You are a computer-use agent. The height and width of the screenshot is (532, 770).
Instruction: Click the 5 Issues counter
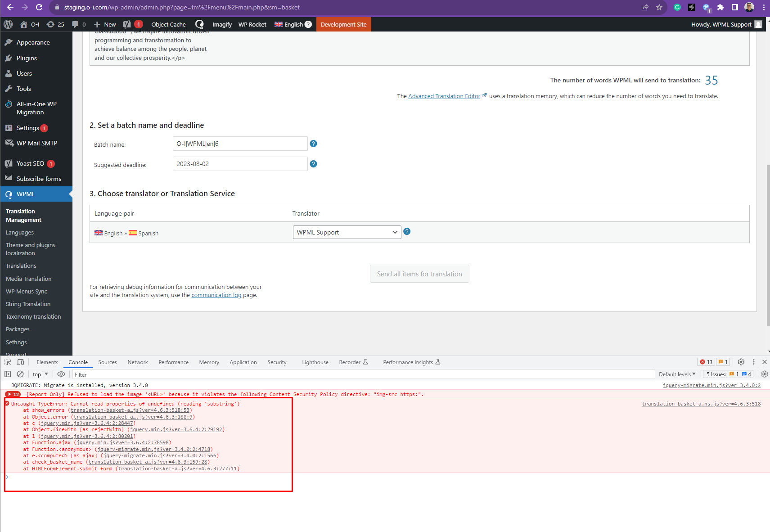pos(728,374)
